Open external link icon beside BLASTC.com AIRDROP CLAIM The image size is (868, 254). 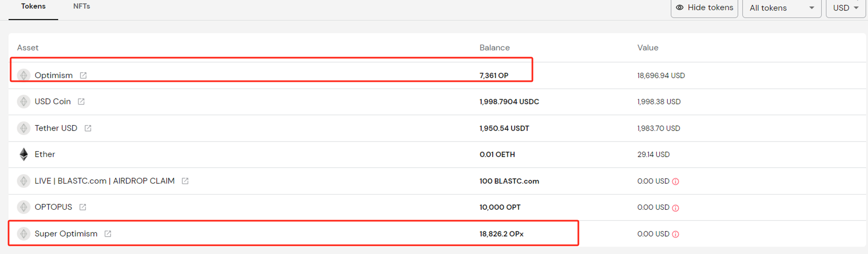pos(185,181)
